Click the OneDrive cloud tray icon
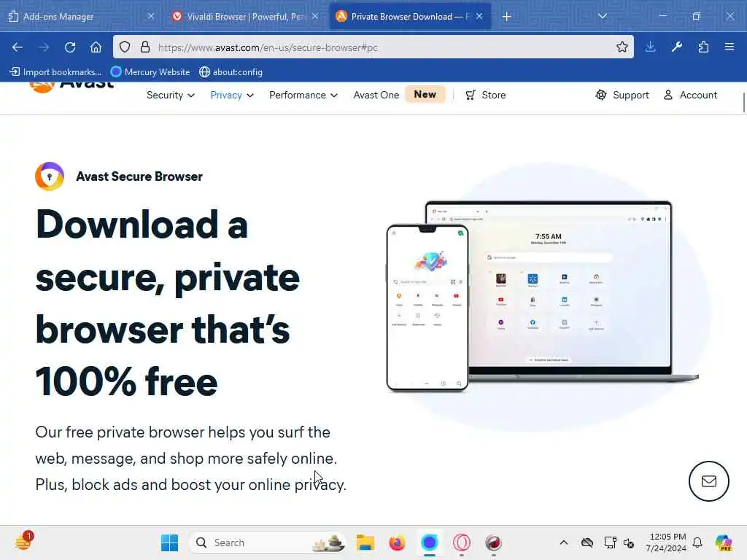The height and width of the screenshot is (560, 747). [x=587, y=542]
